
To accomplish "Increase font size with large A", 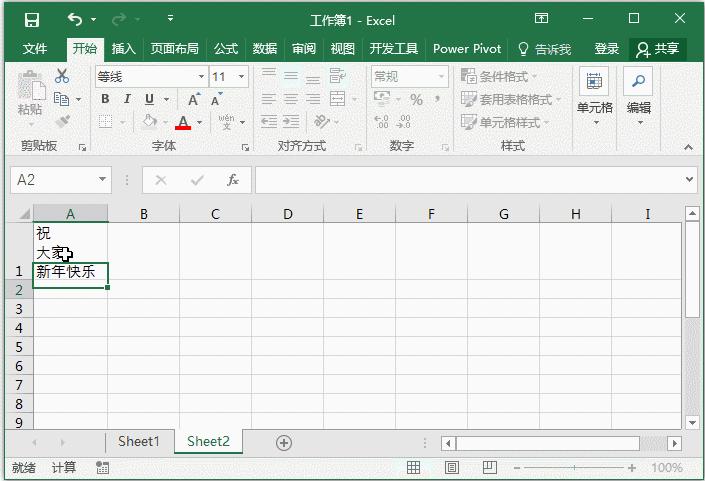I will 194,99.
